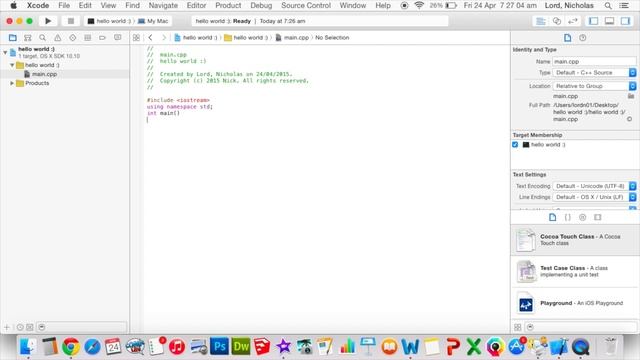The height and width of the screenshot is (360, 640).
Task: Open the File menu
Action: point(64,5)
